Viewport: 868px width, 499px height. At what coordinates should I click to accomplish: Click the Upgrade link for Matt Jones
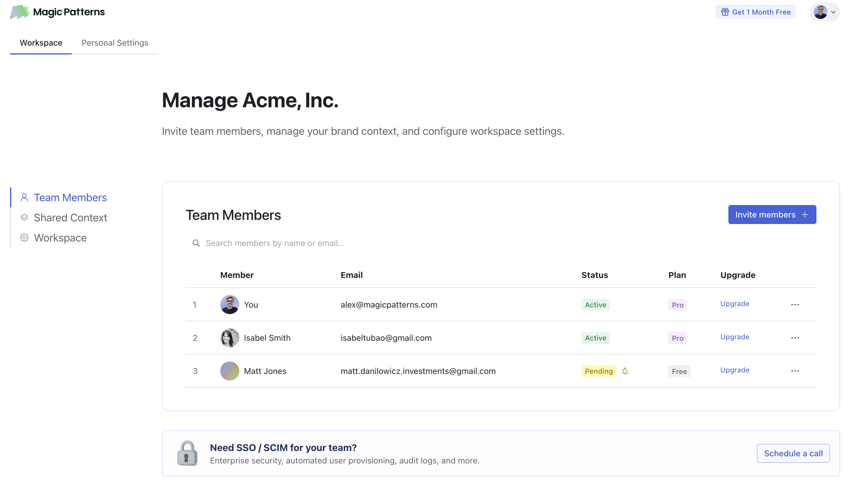coord(735,370)
